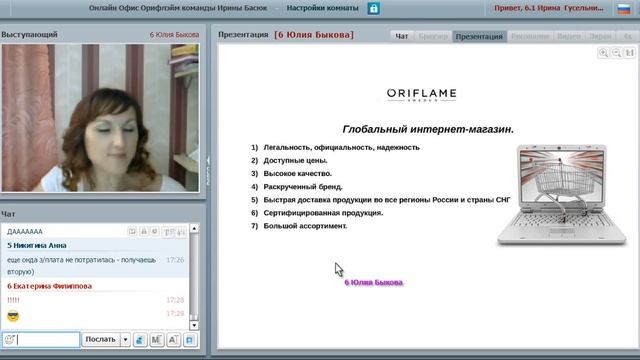Click the larger text icon atop chat log
This screenshot has width=640, height=360.
coord(167,232)
